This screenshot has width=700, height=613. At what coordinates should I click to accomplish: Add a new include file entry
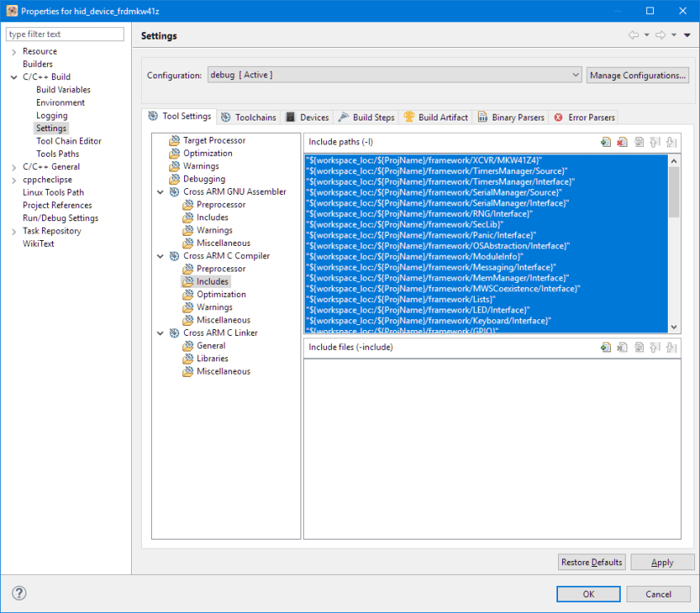click(605, 347)
